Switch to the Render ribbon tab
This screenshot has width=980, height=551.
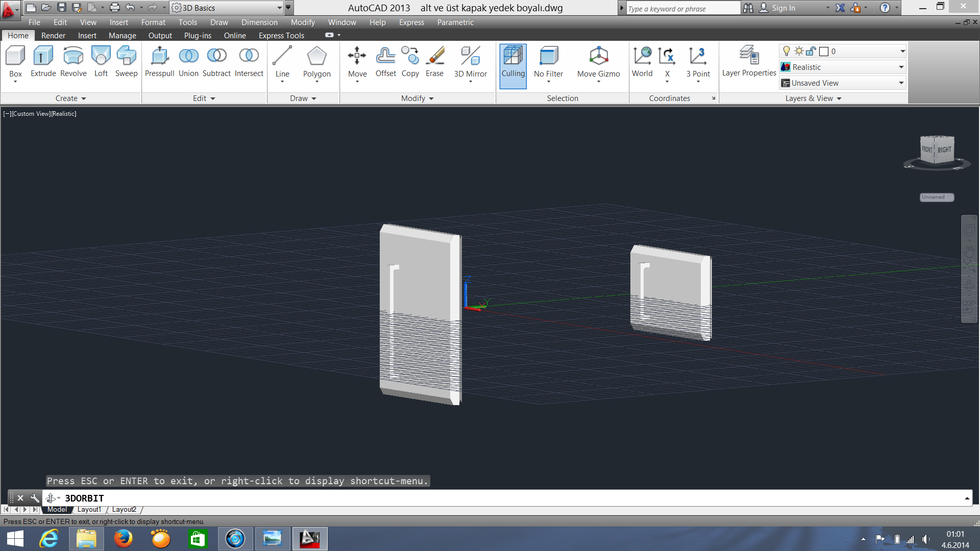tap(53, 36)
